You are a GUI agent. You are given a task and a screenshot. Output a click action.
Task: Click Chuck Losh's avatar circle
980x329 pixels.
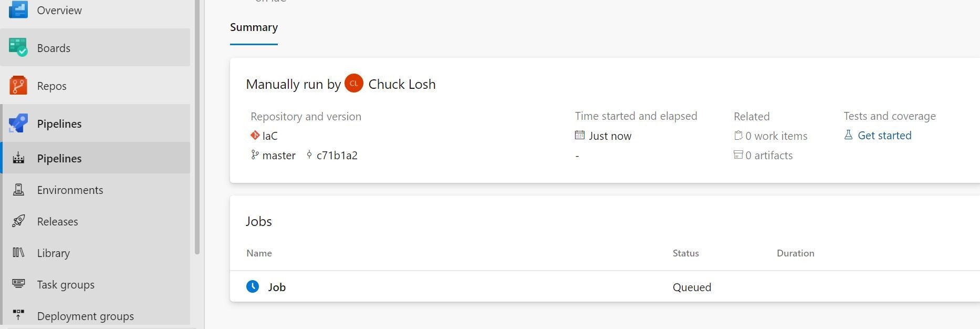click(x=354, y=84)
